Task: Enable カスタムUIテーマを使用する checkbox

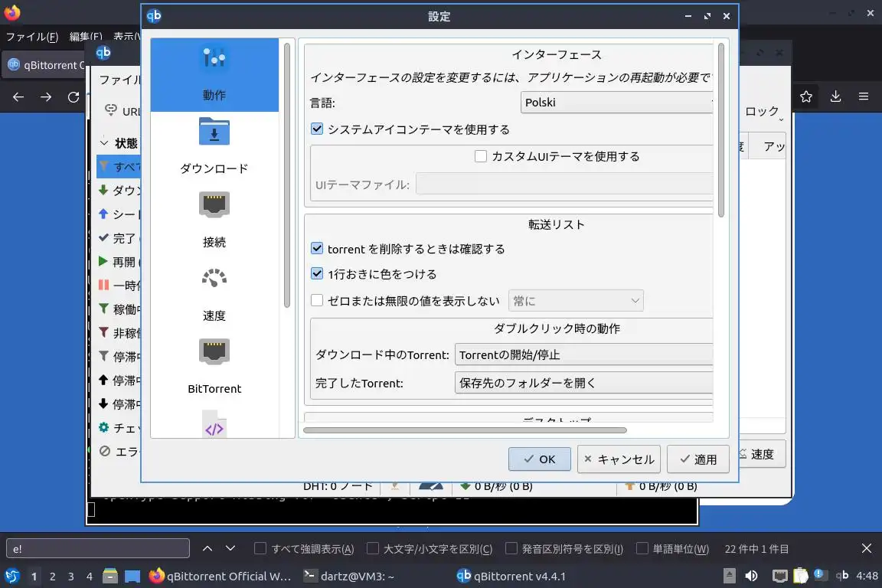Action: tap(481, 156)
